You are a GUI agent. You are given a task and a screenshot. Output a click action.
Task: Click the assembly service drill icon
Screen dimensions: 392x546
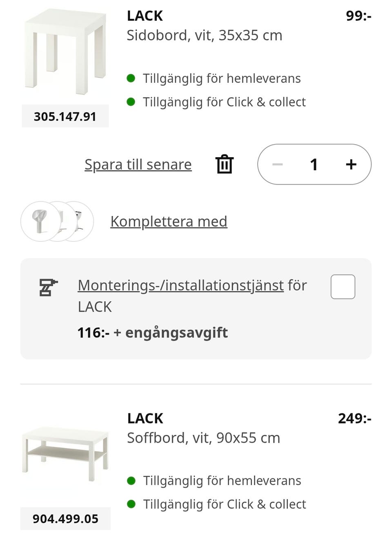point(48,287)
